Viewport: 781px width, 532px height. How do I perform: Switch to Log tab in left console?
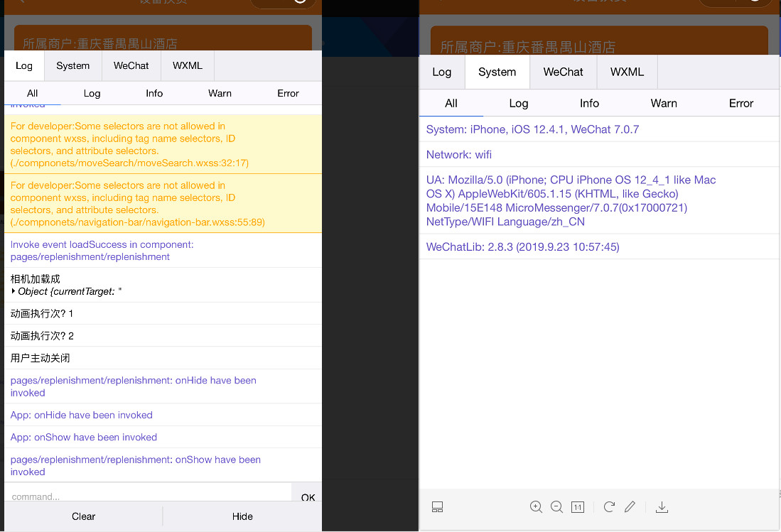[x=24, y=65]
